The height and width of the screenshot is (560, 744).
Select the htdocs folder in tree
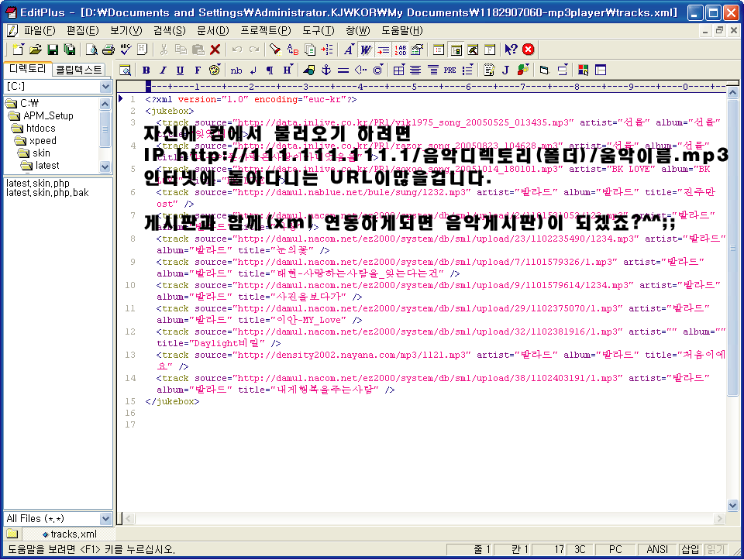[40, 128]
